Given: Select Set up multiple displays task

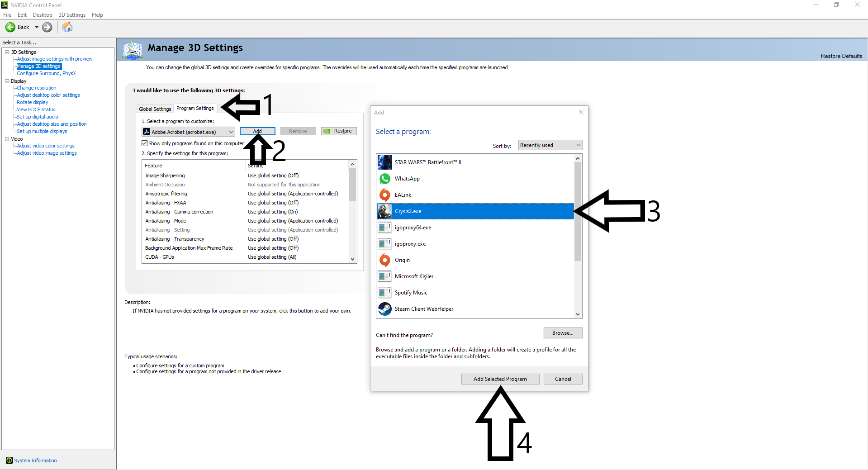Looking at the screenshot, I should pyautogui.click(x=42, y=131).
